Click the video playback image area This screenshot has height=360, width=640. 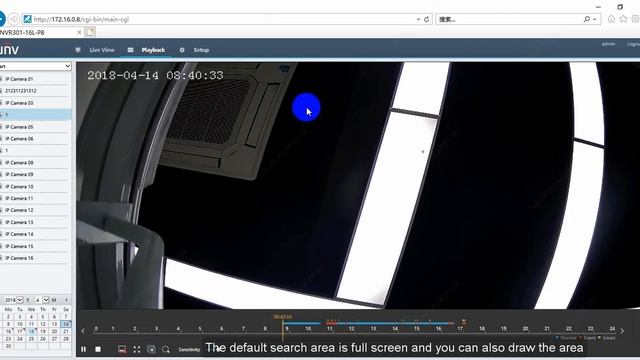[358, 186]
